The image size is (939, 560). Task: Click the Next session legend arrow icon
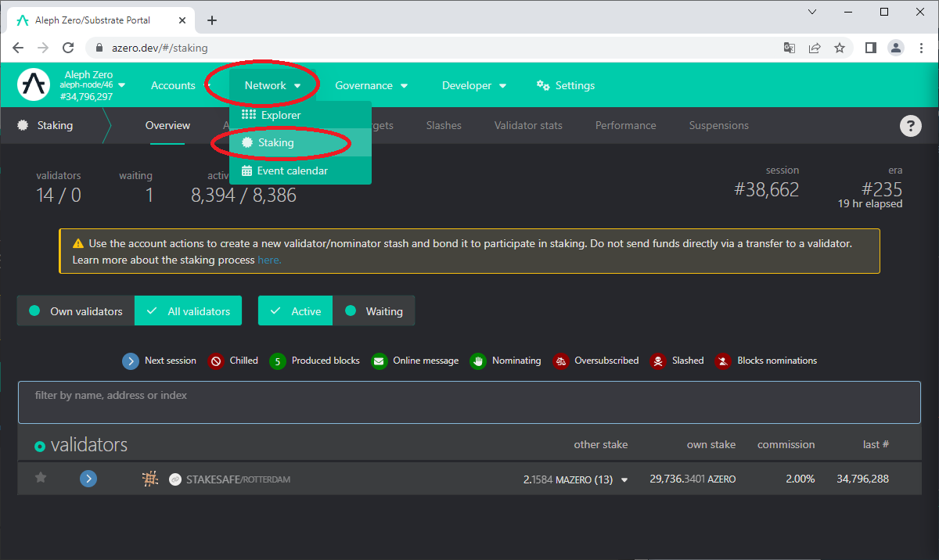131,361
